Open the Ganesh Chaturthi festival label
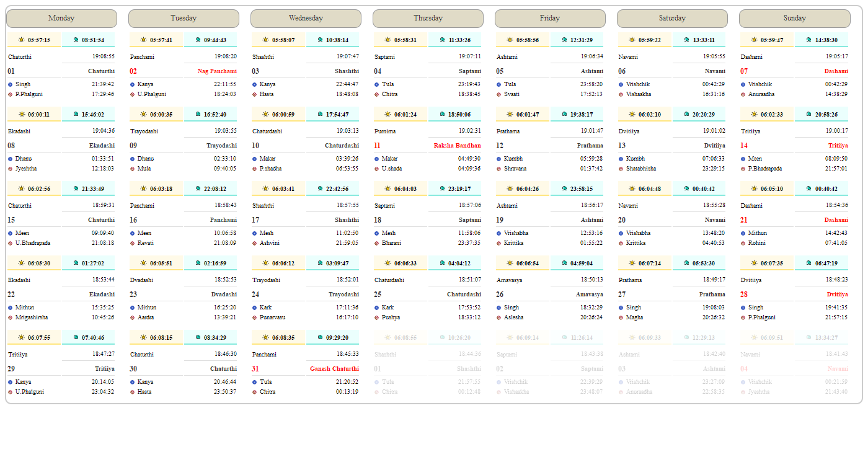The width and height of the screenshot is (868, 465). [334, 369]
